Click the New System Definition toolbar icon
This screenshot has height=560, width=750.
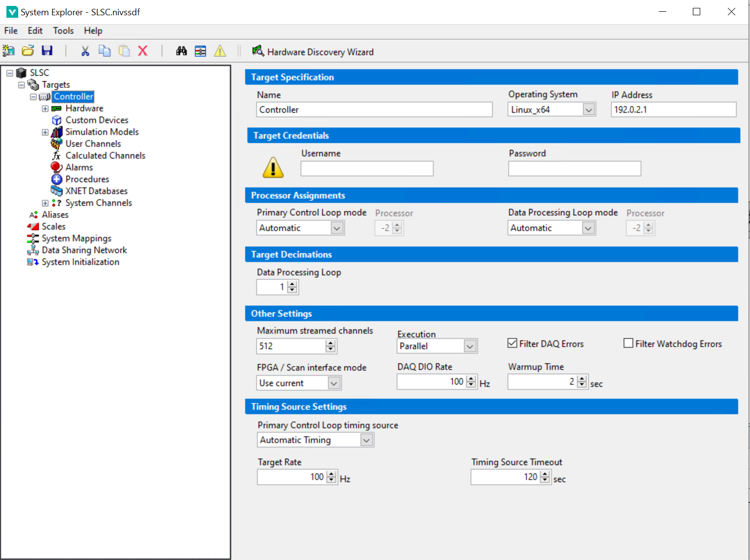tap(8, 51)
